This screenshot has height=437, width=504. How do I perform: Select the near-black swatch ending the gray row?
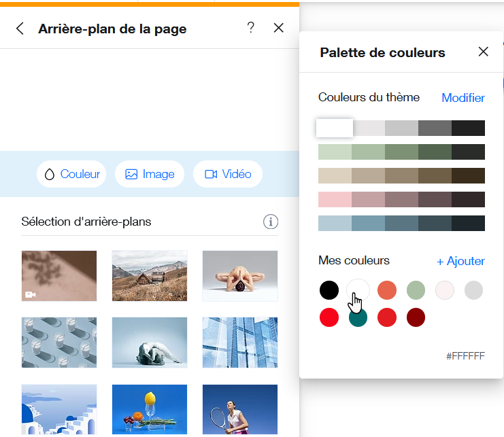coord(469,128)
